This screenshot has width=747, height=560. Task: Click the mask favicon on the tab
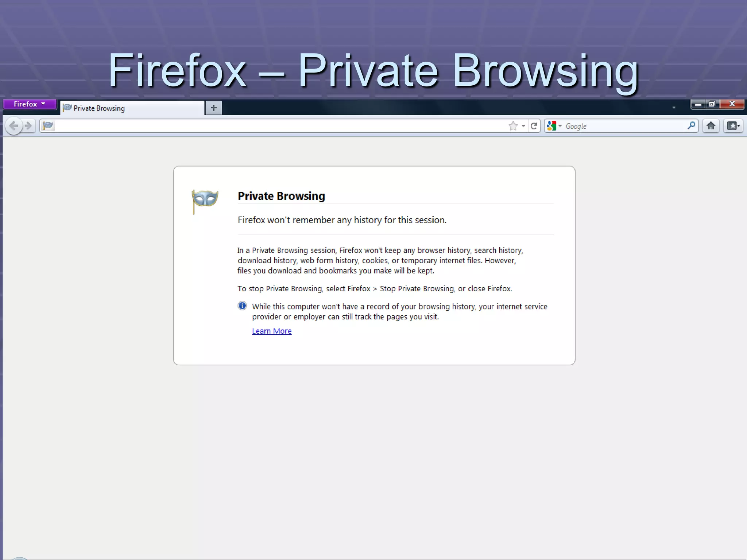67,108
